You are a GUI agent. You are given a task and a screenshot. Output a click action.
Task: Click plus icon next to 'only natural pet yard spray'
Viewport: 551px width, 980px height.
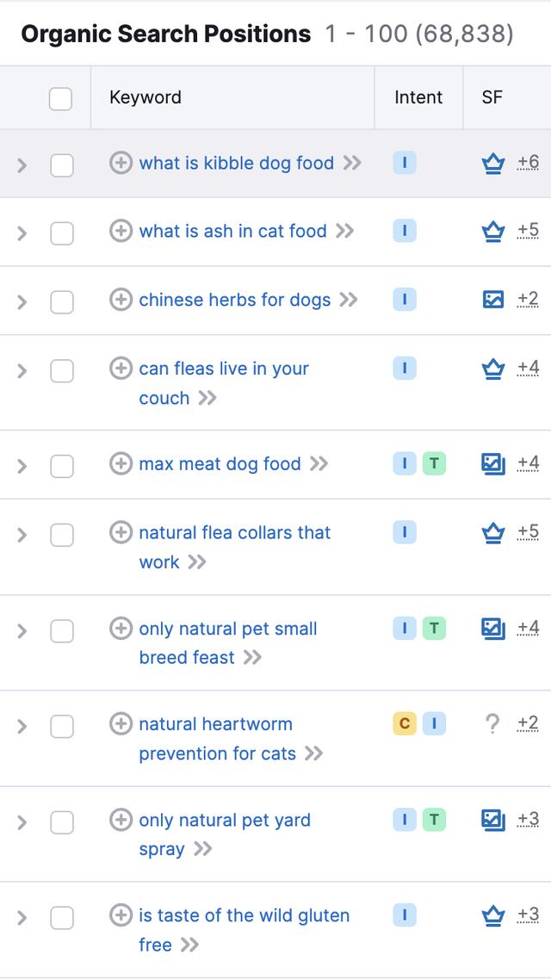[121, 820]
